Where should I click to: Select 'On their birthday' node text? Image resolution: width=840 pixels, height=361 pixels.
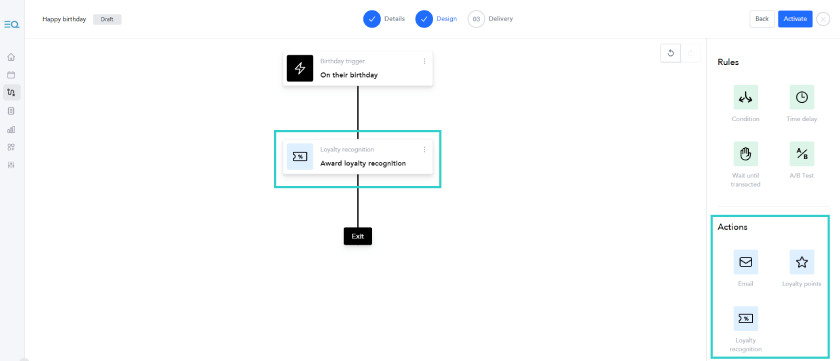pyautogui.click(x=349, y=75)
